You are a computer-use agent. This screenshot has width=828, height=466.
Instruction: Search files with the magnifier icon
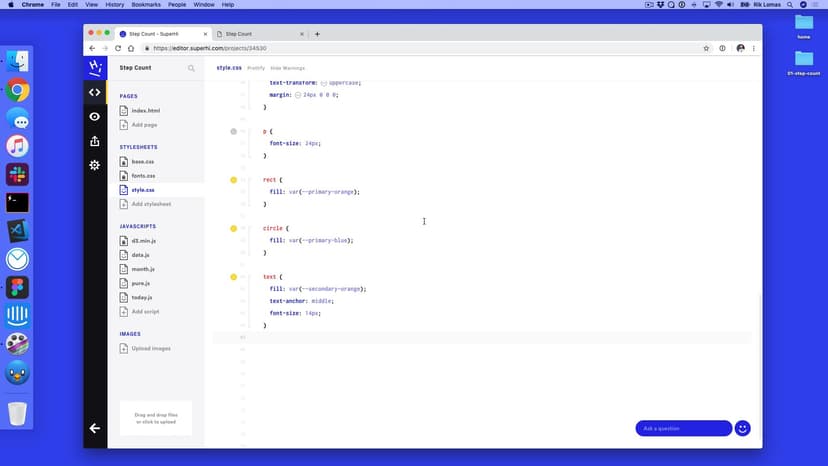(x=191, y=68)
